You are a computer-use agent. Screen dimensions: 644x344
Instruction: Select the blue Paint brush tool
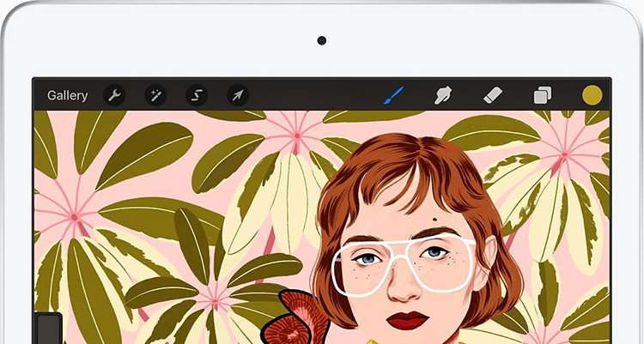click(394, 95)
